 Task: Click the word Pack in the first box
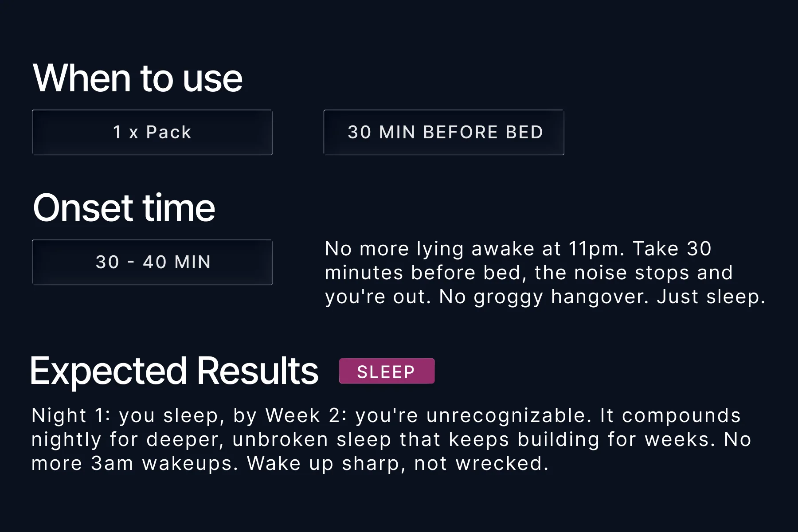point(169,132)
